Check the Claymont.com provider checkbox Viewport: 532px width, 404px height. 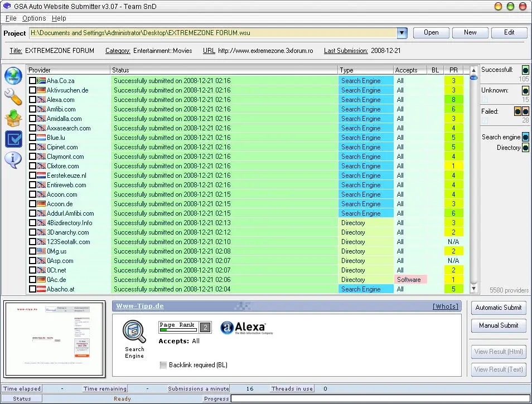point(32,157)
